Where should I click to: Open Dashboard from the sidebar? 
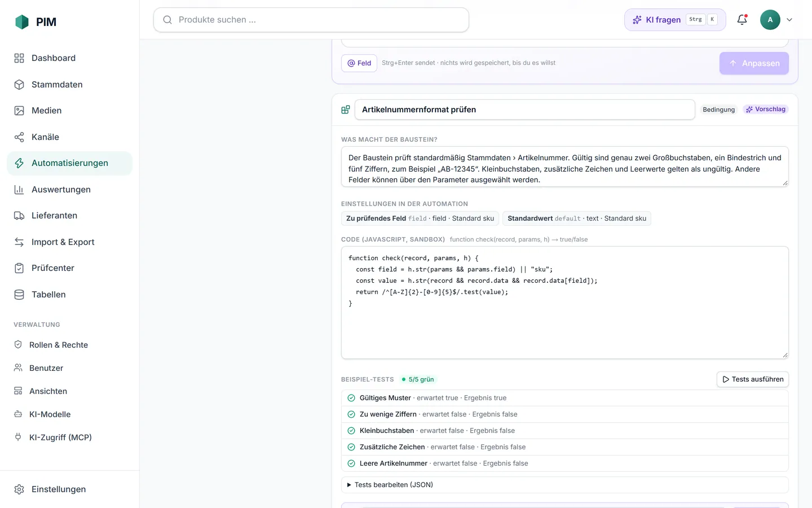(x=69, y=58)
